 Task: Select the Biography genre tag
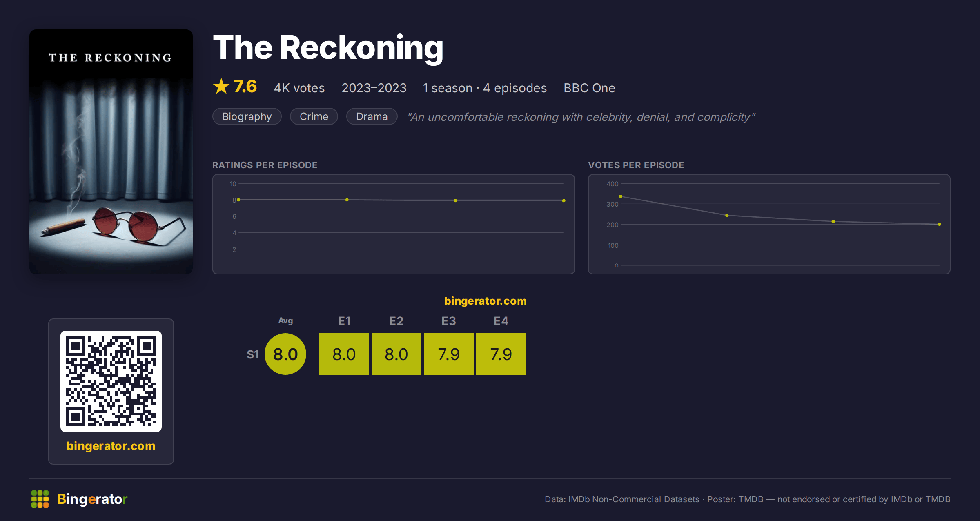pyautogui.click(x=247, y=116)
